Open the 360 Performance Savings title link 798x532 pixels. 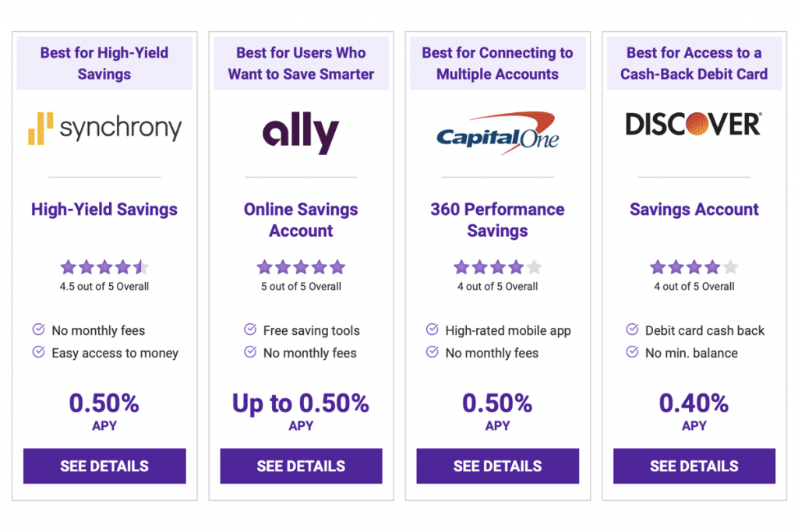pyautogui.click(x=497, y=220)
